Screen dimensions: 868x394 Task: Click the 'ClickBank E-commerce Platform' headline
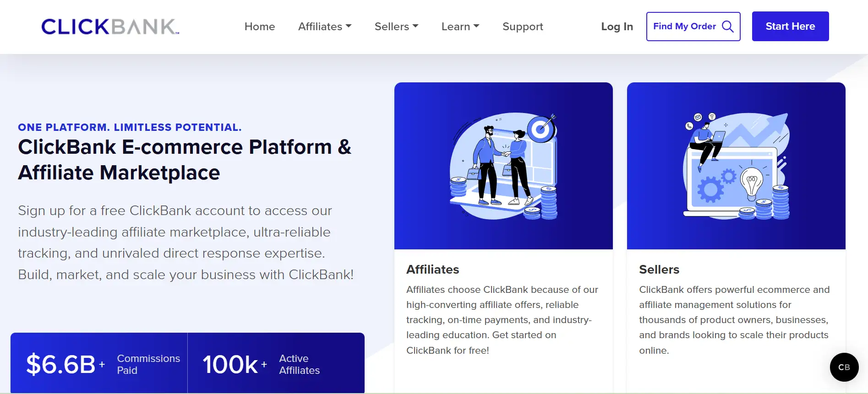coord(185,160)
